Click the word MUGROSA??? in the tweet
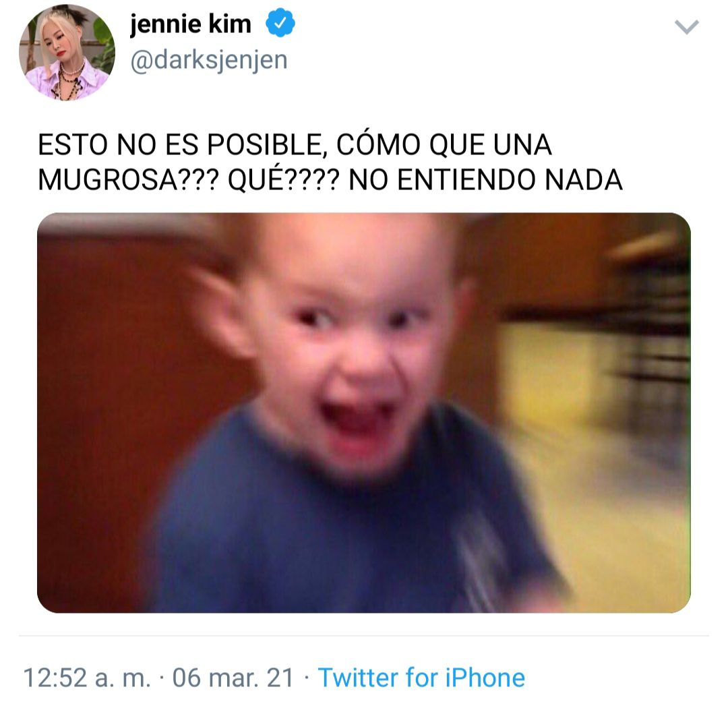Screen dimensions: 728x712 [128, 180]
